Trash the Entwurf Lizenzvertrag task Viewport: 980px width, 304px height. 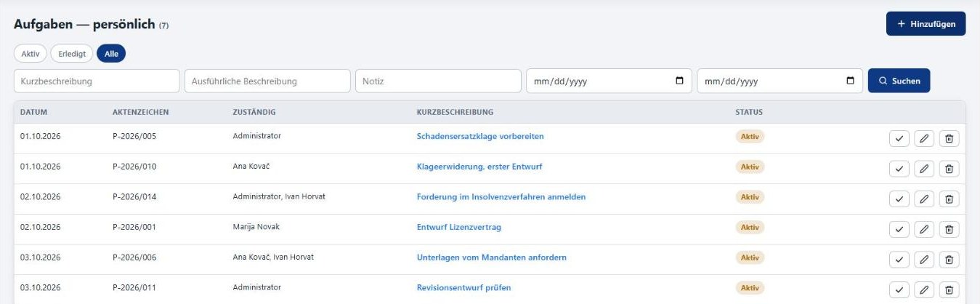[x=949, y=230]
